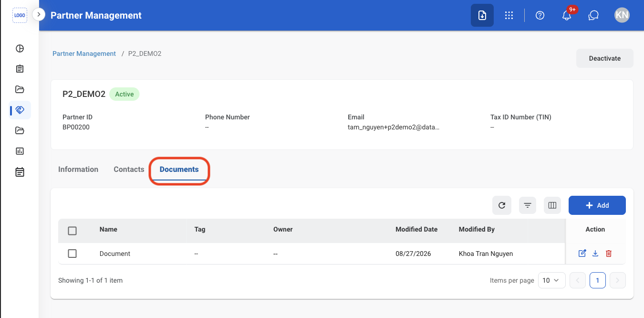Open the calendar icon in the sidebar
644x318 pixels.
pyautogui.click(x=20, y=171)
